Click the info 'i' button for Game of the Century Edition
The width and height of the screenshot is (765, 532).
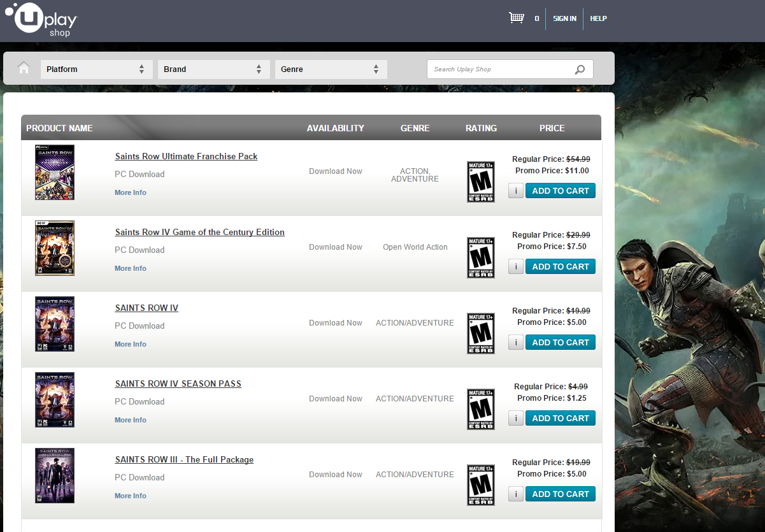[x=516, y=266]
